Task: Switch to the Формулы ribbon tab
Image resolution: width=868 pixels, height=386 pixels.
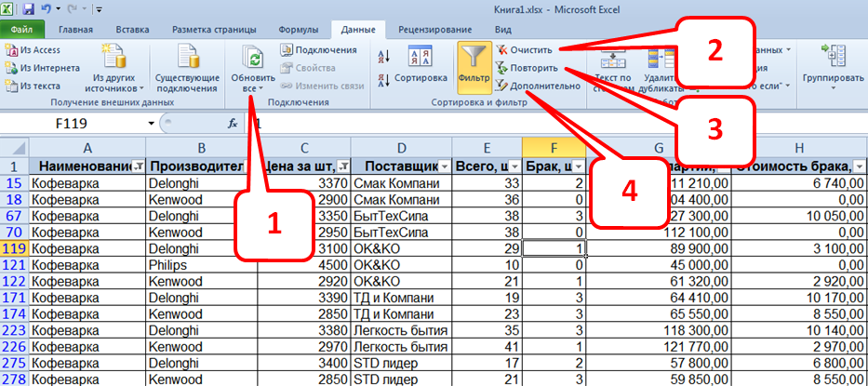Action: (x=298, y=30)
